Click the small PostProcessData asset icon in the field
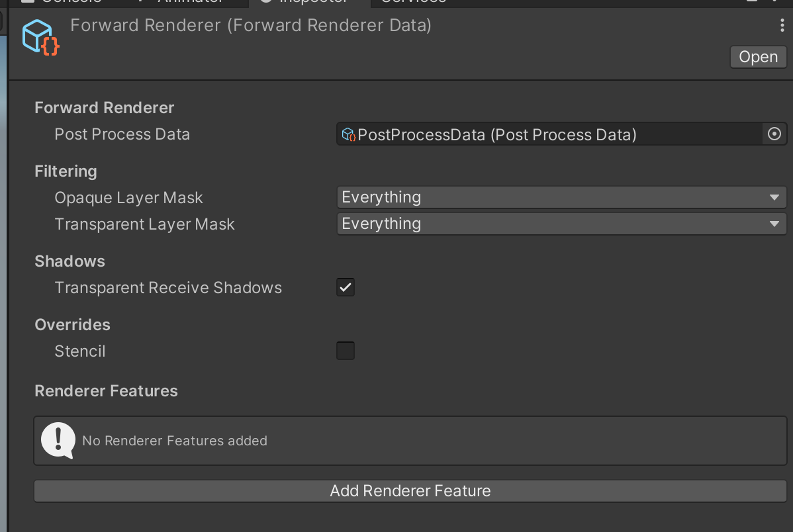Viewport: 793px width, 532px height. point(349,134)
